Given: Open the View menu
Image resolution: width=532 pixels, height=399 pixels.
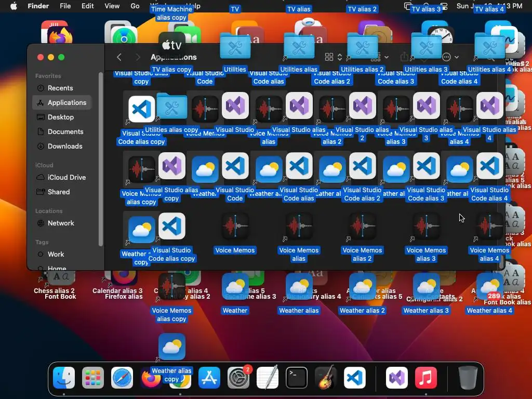Looking at the screenshot, I should [x=112, y=6].
